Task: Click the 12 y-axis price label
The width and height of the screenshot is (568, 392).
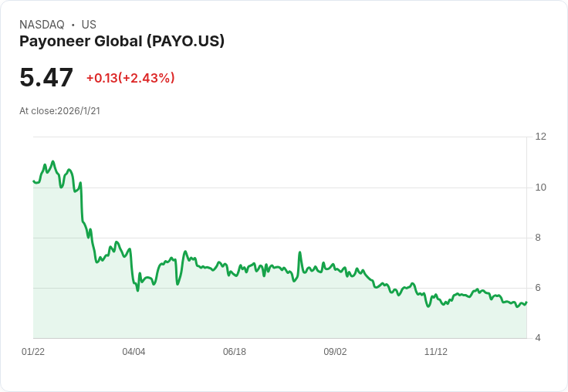Action: coord(540,137)
